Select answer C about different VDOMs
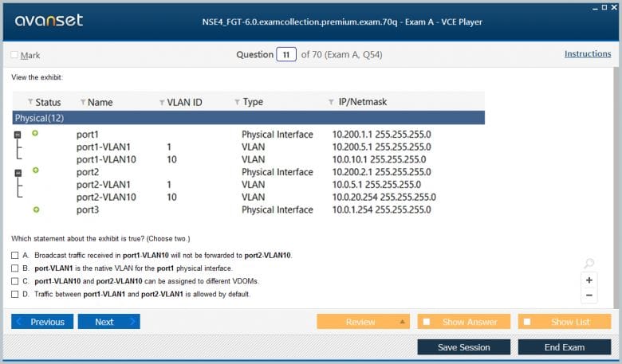The height and width of the screenshot is (364, 622). click(x=15, y=281)
